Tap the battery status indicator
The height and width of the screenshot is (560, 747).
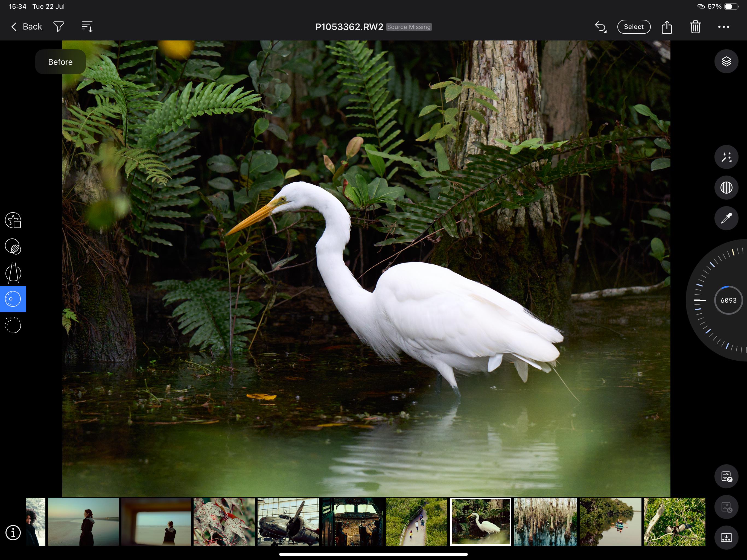[x=731, y=6]
